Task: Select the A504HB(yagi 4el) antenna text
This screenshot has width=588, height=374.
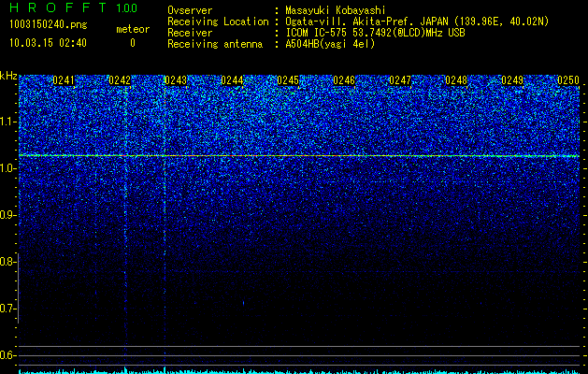Action: [x=330, y=44]
